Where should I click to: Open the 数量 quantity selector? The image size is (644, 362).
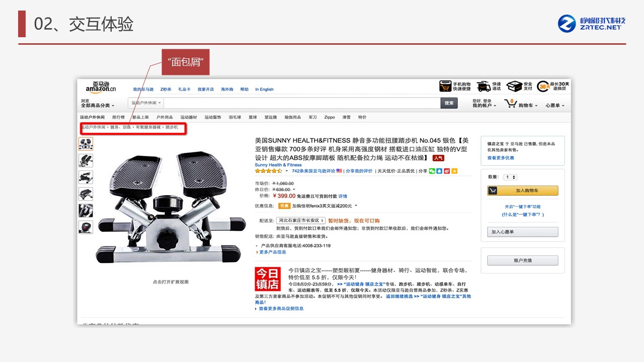pyautogui.click(x=510, y=177)
